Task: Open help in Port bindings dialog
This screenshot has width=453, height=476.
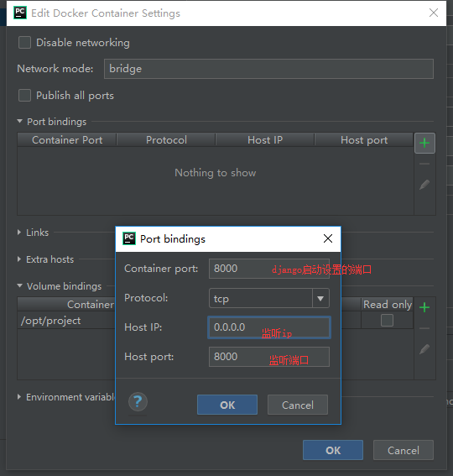Action: 138,402
